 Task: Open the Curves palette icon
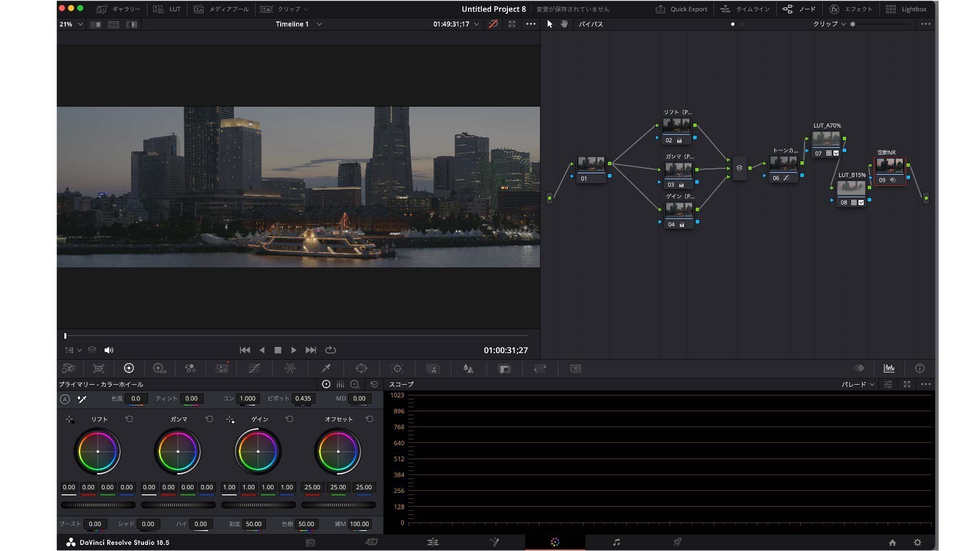[x=254, y=368]
